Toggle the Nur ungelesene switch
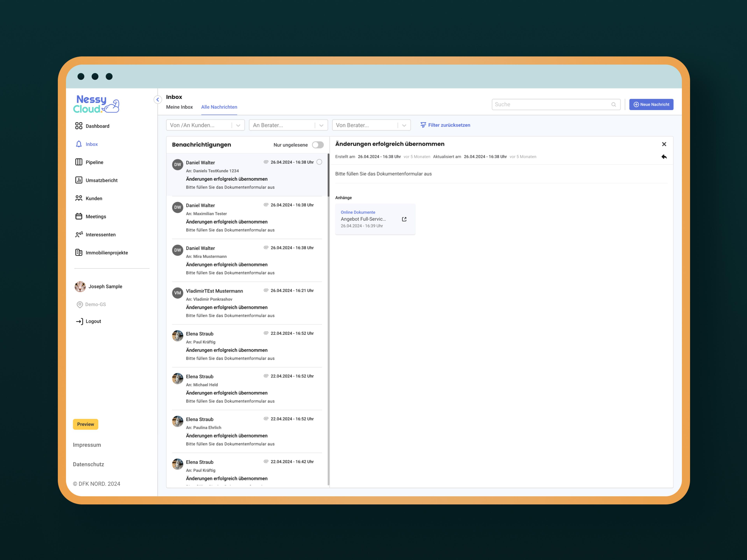This screenshot has height=560, width=747. [x=318, y=145]
